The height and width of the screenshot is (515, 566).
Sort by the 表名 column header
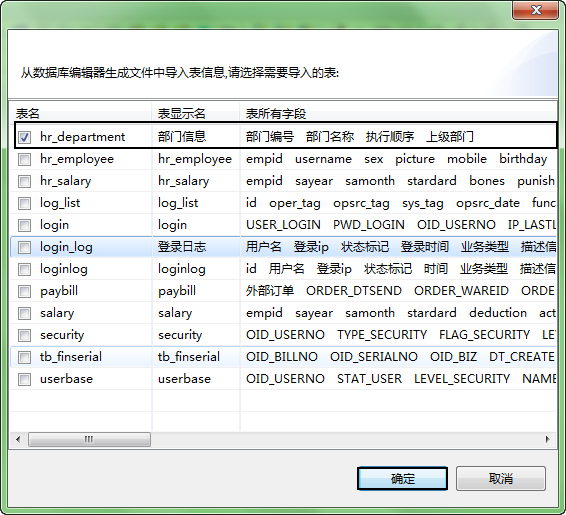click(x=81, y=114)
